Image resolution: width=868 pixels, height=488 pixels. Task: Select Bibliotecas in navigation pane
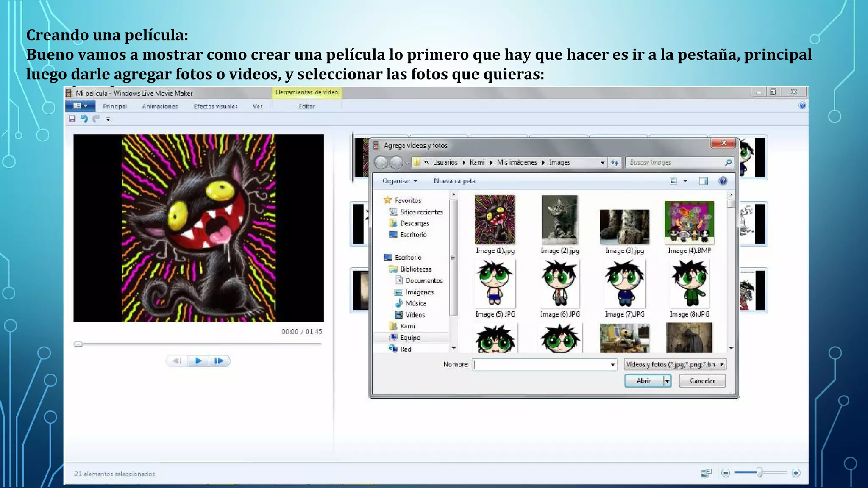point(415,269)
